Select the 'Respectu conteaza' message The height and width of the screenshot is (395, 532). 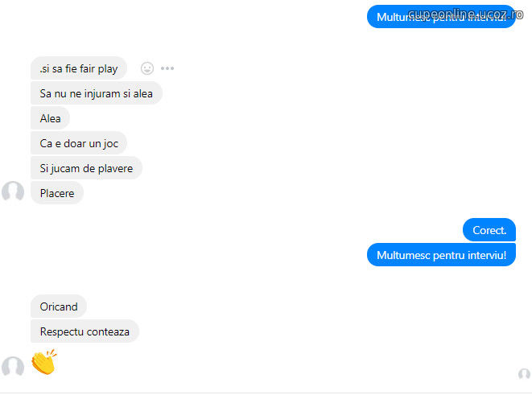coord(85,331)
